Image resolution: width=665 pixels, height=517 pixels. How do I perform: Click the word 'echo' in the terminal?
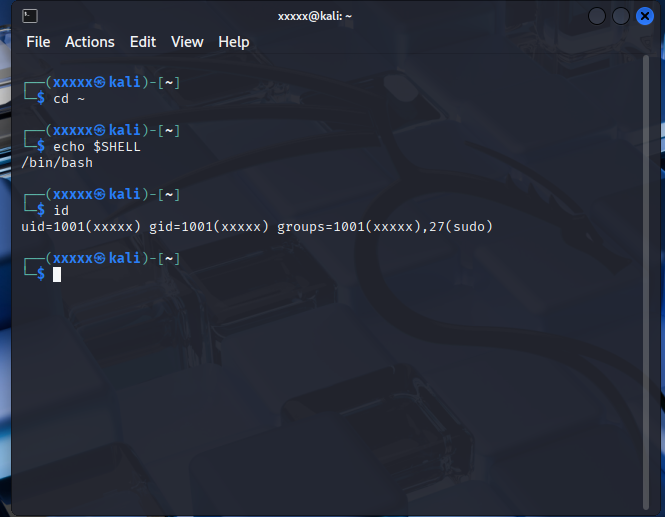click(x=69, y=146)
